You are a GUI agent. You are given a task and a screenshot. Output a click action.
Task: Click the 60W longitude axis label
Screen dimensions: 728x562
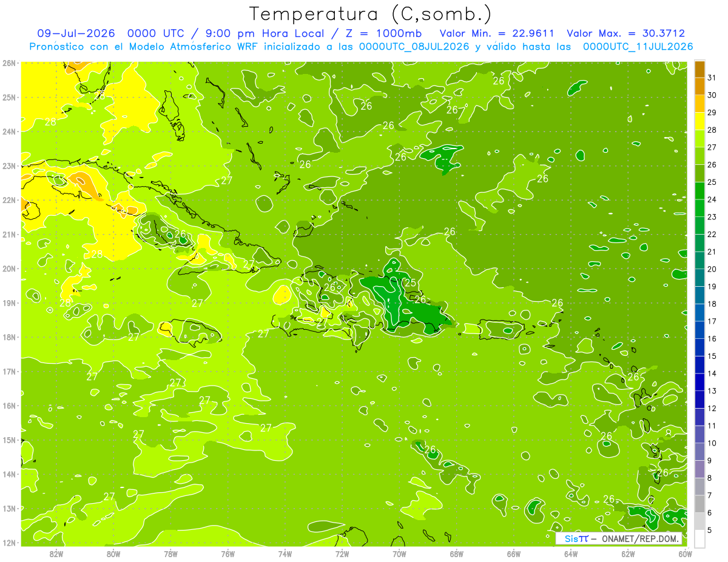pos(685,554)
